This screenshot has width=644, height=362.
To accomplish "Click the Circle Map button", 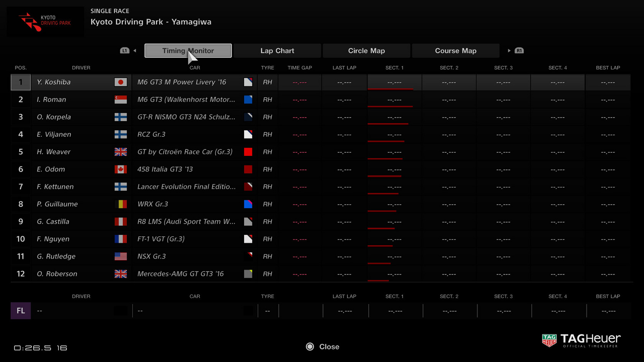I will (x=366, y=50).
